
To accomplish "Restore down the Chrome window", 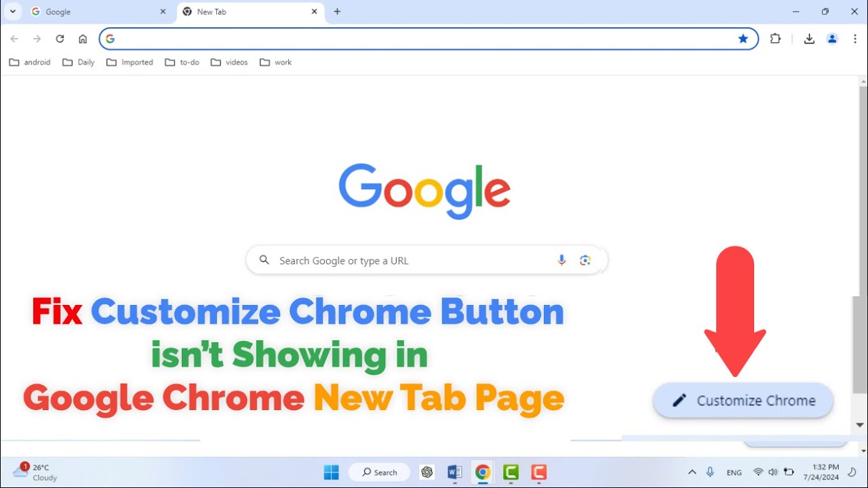I will tap(825, 12).
